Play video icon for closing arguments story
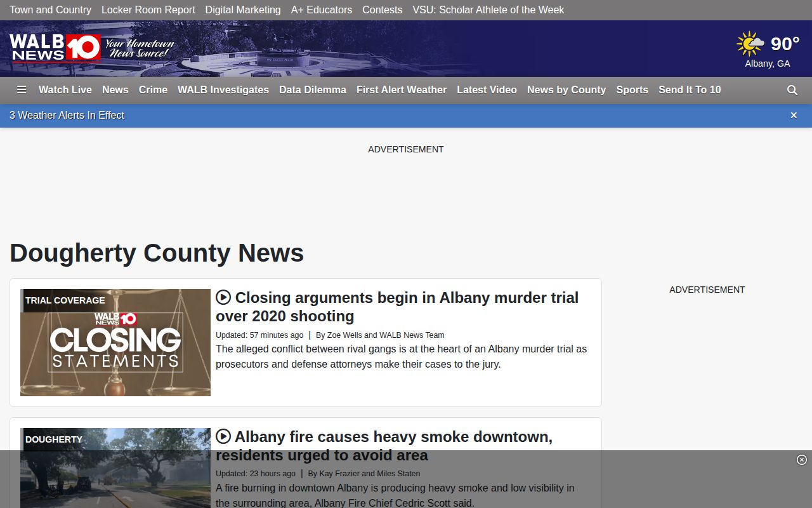 coord(223,297)
